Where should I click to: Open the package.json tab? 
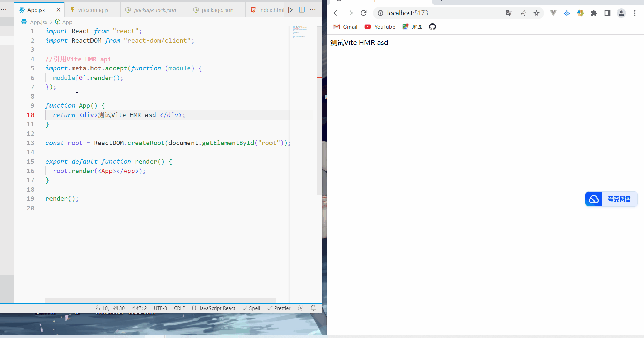pyautogui.click(x=217, y=10)
